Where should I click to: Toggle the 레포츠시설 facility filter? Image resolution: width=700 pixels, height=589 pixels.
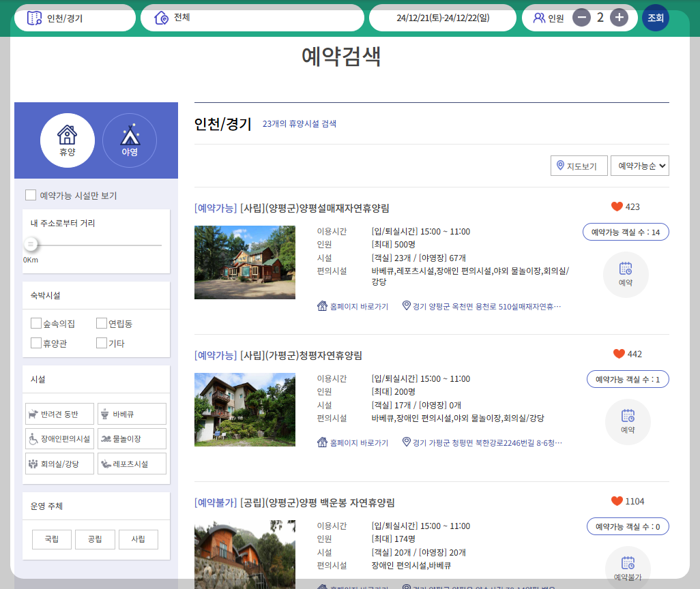[132, 464]
